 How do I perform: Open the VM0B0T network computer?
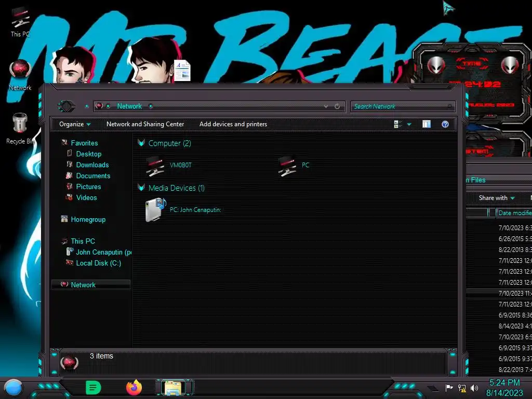point(169,166)
